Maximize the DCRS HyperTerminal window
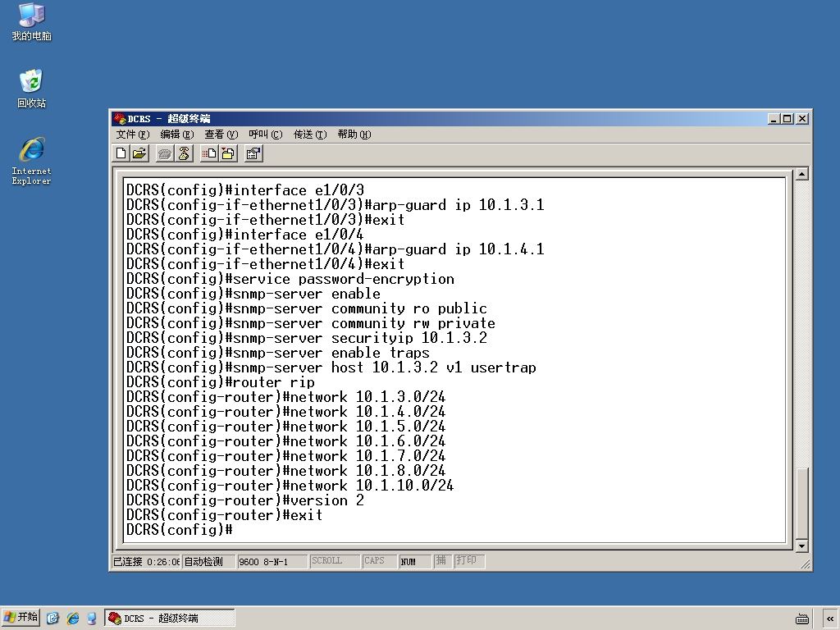Viewport: 840px width, 630px height. (x=787, y=119)
